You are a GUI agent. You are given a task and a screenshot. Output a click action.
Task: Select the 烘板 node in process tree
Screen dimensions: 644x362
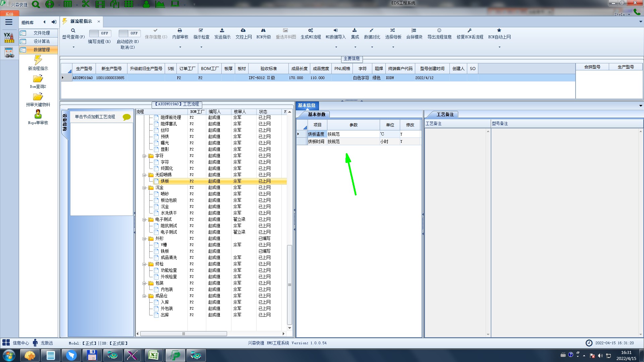(165, 181)
